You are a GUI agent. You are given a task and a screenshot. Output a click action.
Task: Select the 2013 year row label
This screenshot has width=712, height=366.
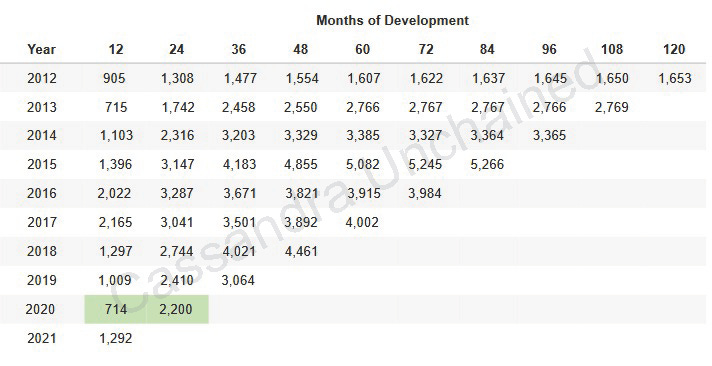42,107
